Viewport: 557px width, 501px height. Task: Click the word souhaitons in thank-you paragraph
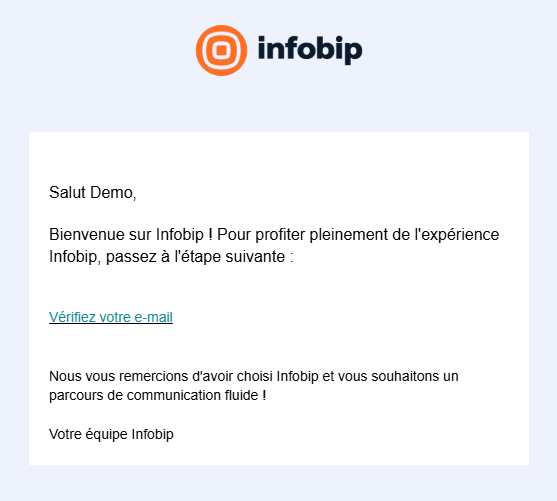point(405,376)
